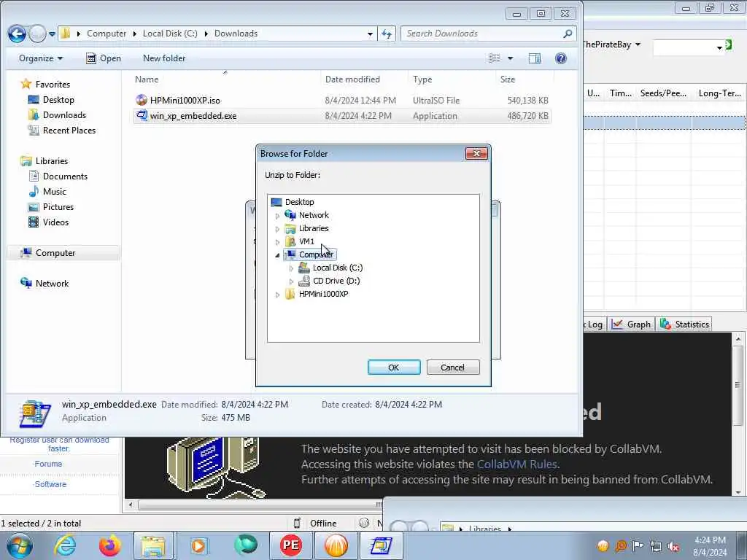Open the PE application taskbar icon

click(x=291, y=545)
